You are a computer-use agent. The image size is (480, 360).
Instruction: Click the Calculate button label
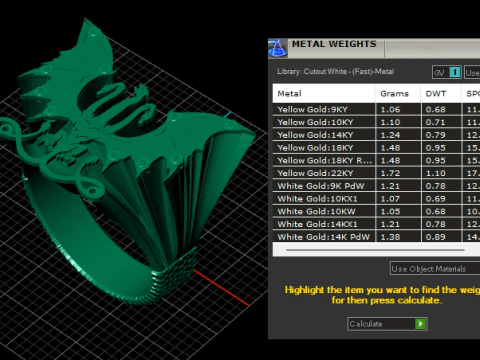[x=366, y=324]
